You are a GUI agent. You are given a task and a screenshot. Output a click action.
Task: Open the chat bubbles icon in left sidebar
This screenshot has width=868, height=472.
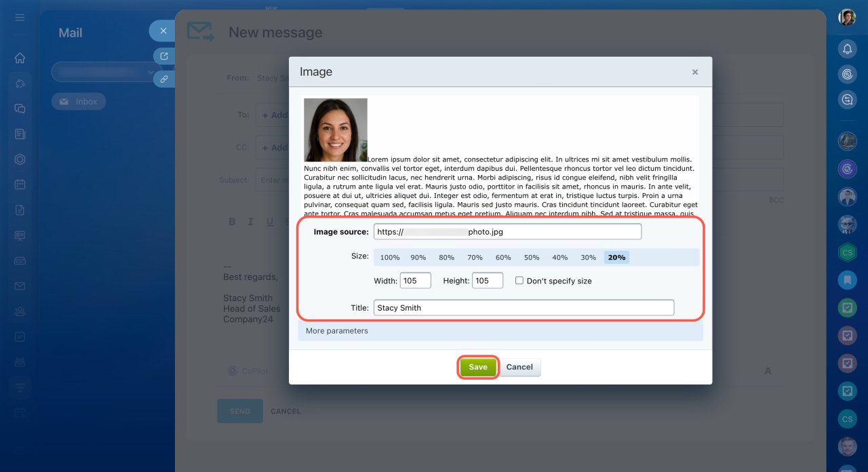pos(20,109)
